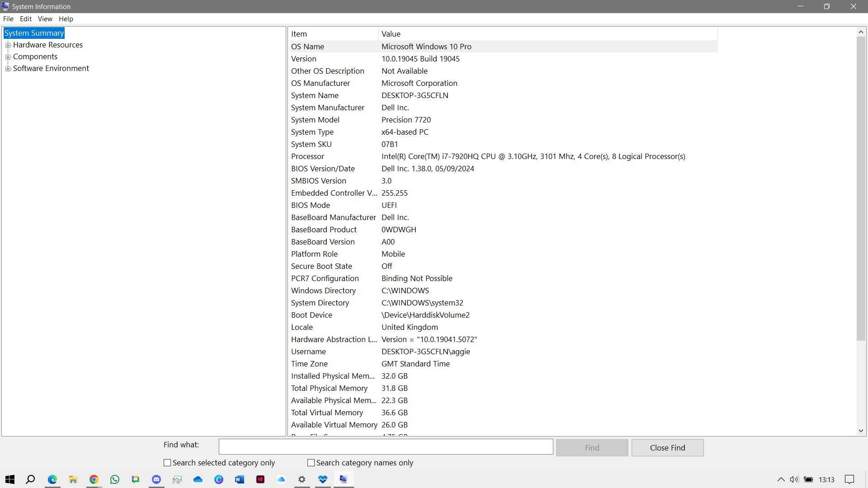Open the Help menu

click(x=66, y=19)
